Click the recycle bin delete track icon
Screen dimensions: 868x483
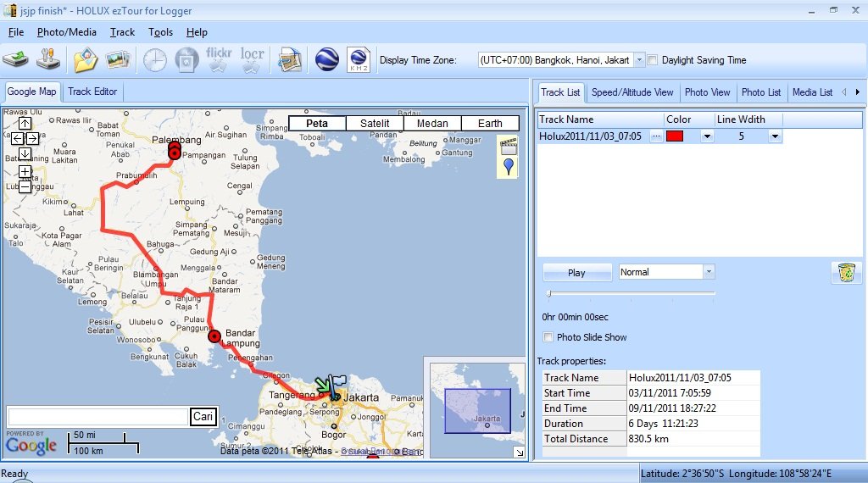click(846, 273)
